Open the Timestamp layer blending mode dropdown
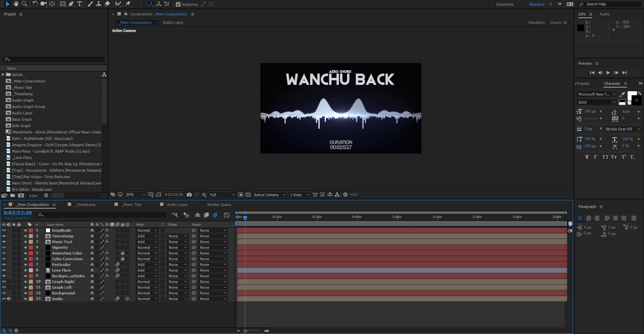 pyautogui.click(x=147, y=236)
